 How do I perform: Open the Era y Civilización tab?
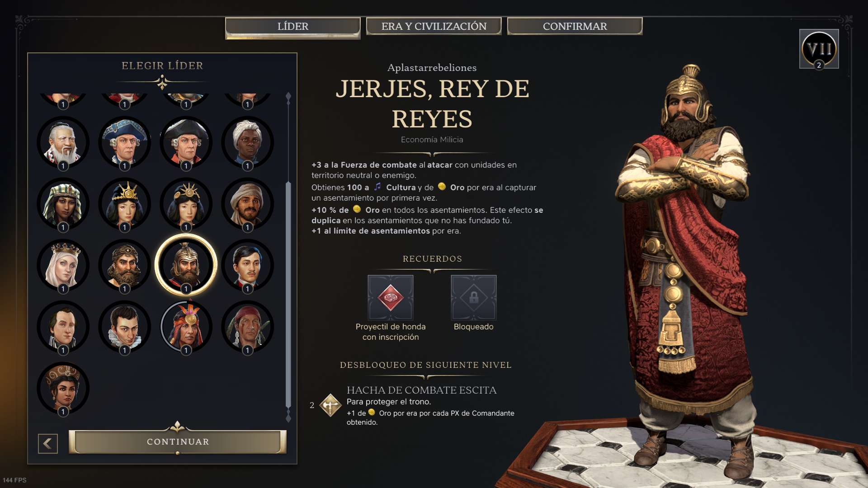coord(434,26)
